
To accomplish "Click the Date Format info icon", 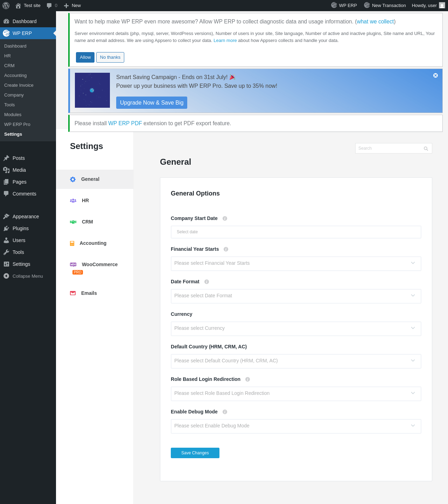I will [x=207, y=282].
